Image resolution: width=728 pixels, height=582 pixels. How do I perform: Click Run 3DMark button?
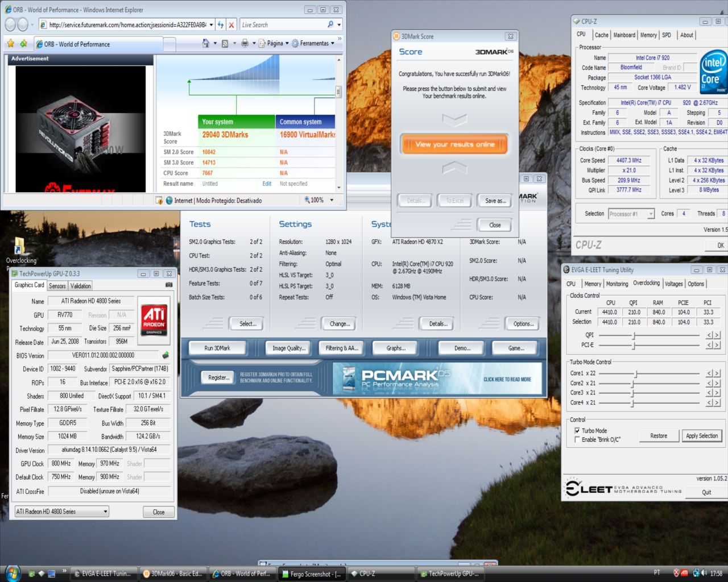[217, 348]
